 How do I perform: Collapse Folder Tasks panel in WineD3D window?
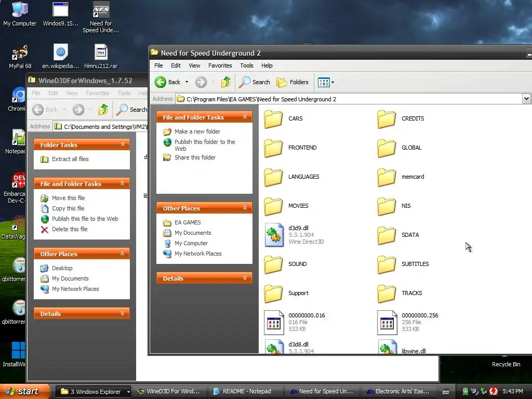pos(123,144)
